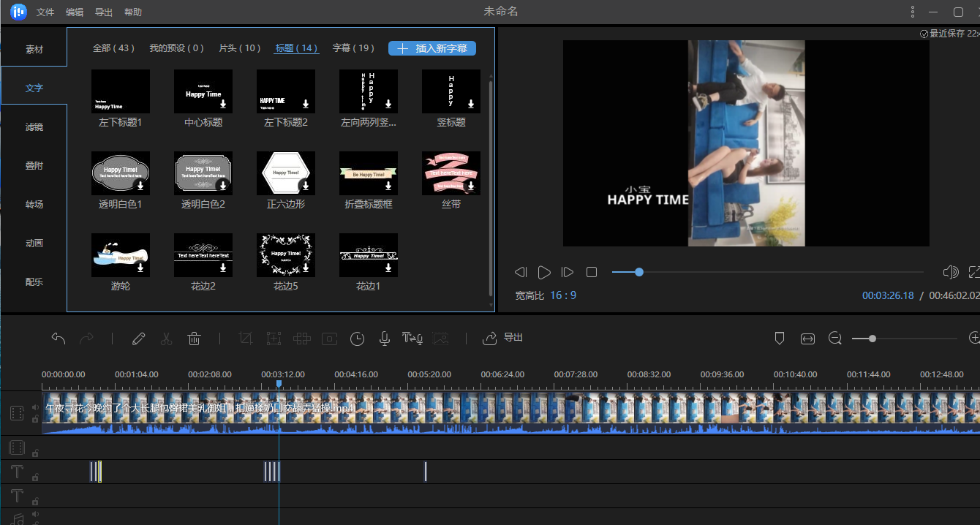Open the 导出 (Export) menu in menu bar

tap(103, 11)
